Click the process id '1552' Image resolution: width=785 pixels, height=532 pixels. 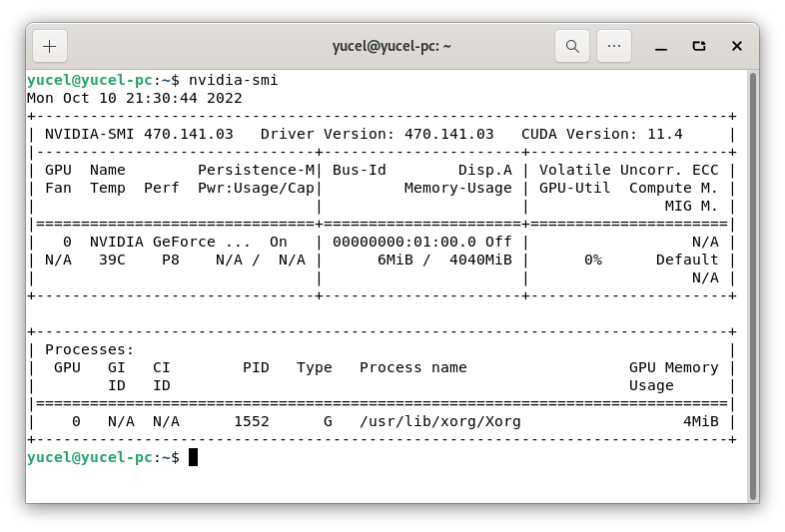[252, 422]
